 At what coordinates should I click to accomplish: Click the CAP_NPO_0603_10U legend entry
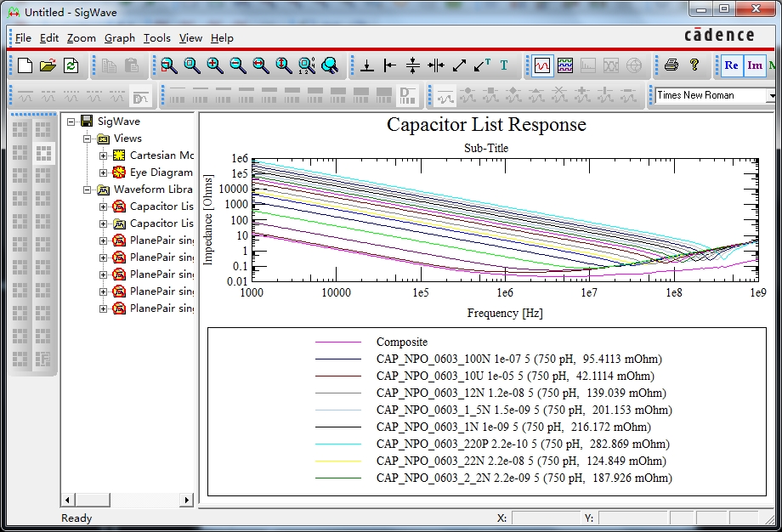(x=515, y=376)
